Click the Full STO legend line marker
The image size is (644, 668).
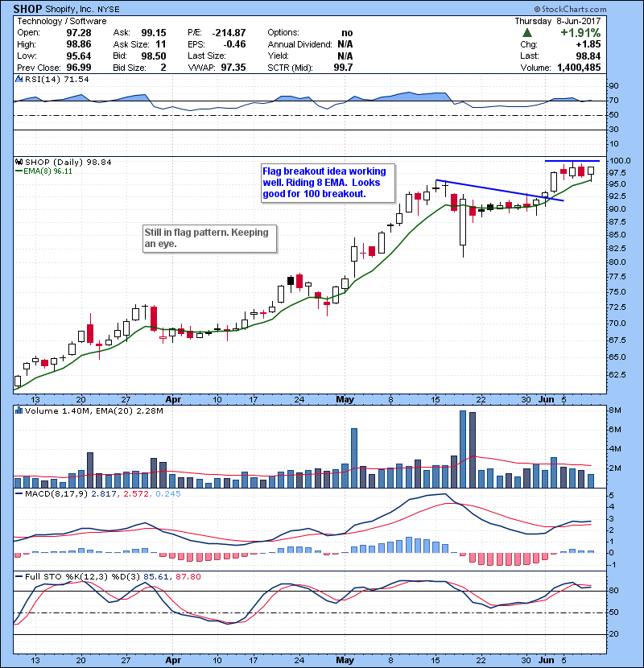click(x=19, y=576)
